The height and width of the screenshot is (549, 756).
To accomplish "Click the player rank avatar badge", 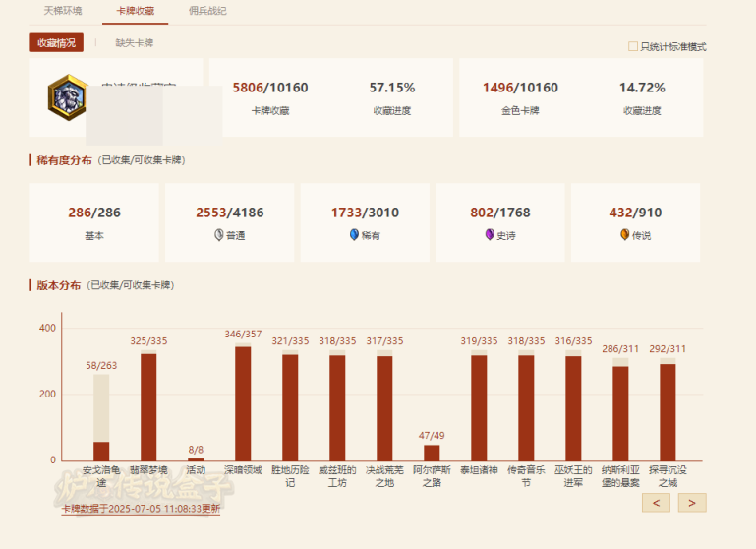I will point(66,98).
